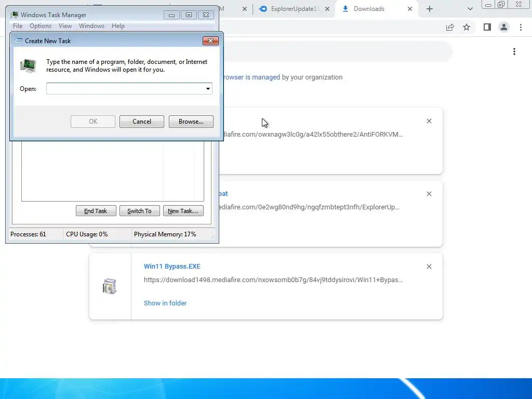Screen dimensions: 532x399
Task: Open the profile avatar icon
Action: pos(504,27)
